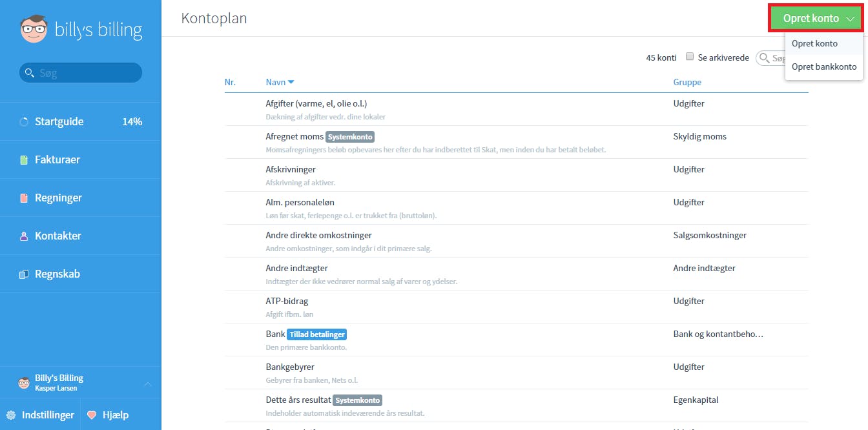868x430 pixels.
Task: Click the Indstillinger gear icon
Action: (11, 415)
